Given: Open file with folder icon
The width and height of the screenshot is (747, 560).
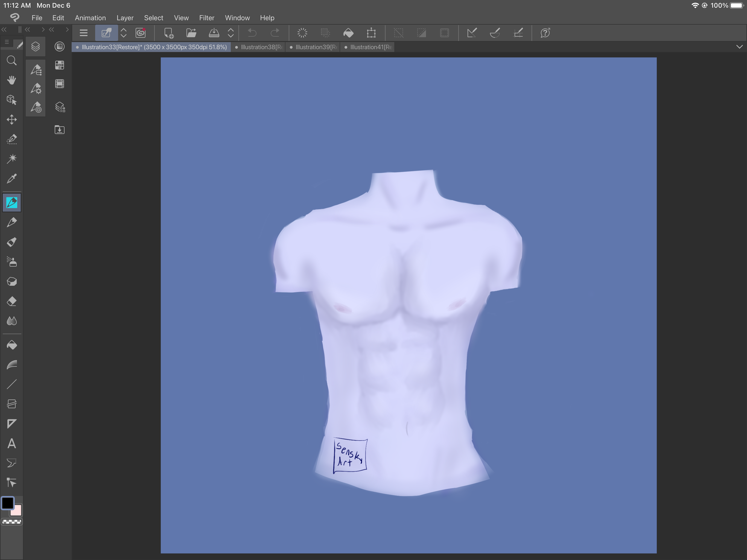Looking at the screenshot, I should [x=191, y=33].
